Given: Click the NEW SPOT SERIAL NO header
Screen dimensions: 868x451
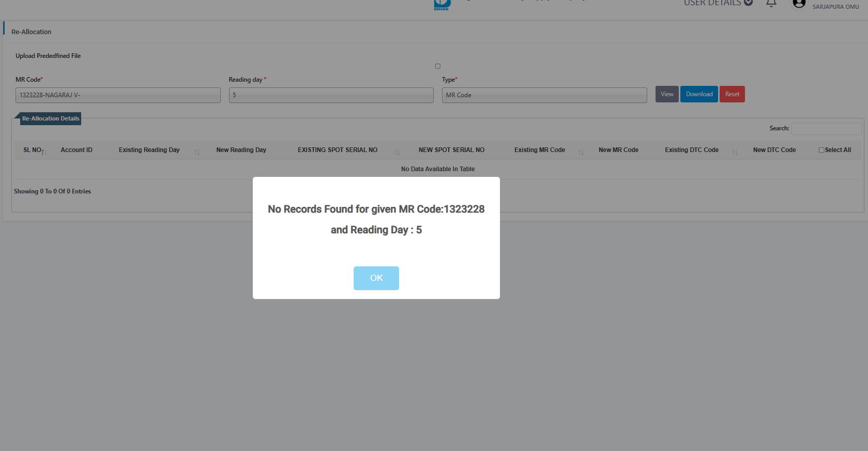Looking at the screenshot, I should [x=451, y=150].
